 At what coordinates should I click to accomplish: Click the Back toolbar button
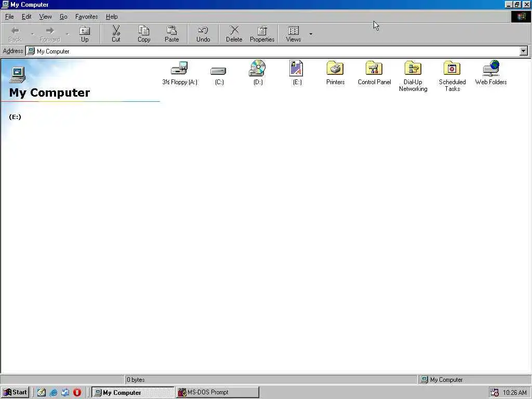15,34
